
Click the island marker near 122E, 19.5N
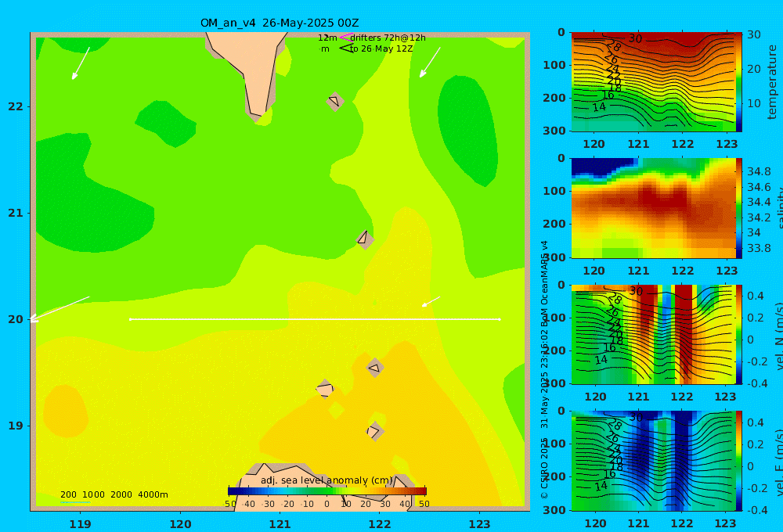coord(375,368)
